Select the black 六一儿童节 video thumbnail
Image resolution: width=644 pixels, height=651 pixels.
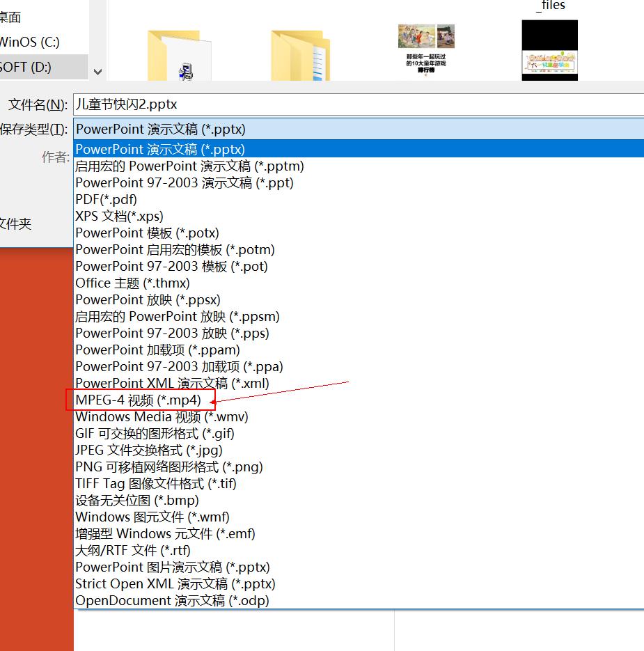pos(550,50)
